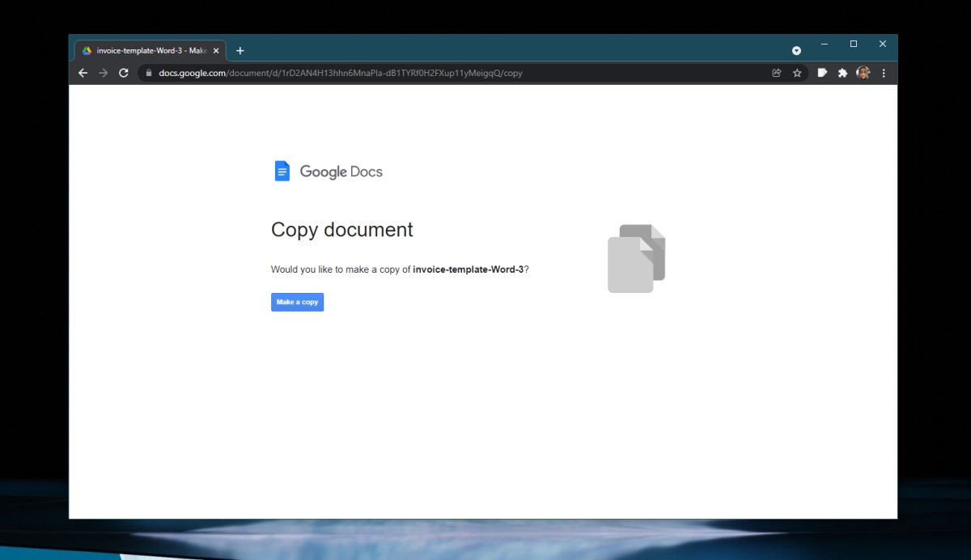Open the Chrome three-dot menu
This screenshot has width=971, height=560.
click(884, 73)
